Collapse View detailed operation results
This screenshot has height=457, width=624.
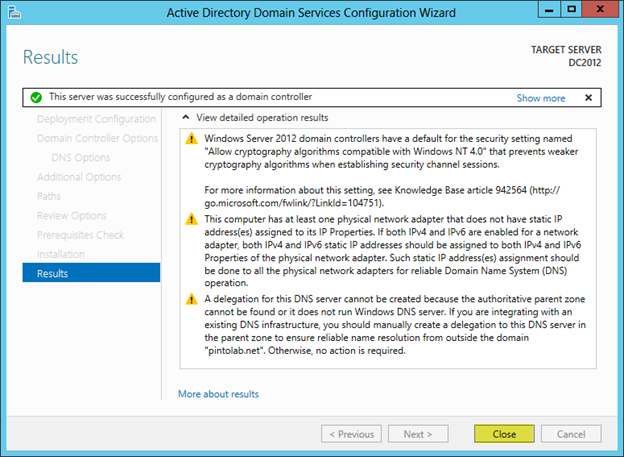coord(185,118)
